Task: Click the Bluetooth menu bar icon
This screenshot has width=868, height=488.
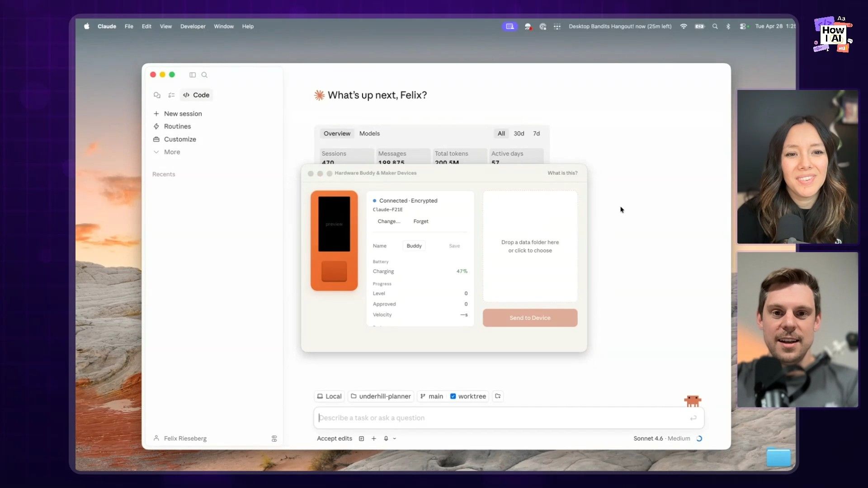Action: (728, 26)
